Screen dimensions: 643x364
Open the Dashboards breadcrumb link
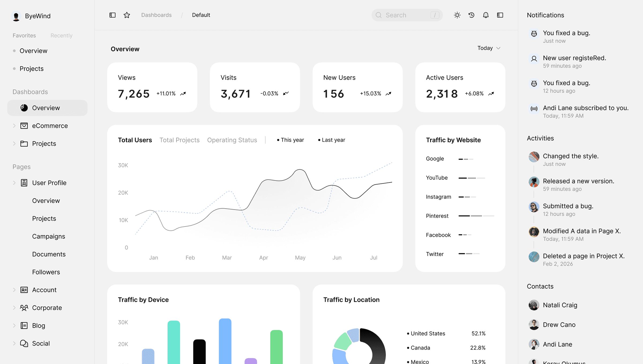(156, 15)
